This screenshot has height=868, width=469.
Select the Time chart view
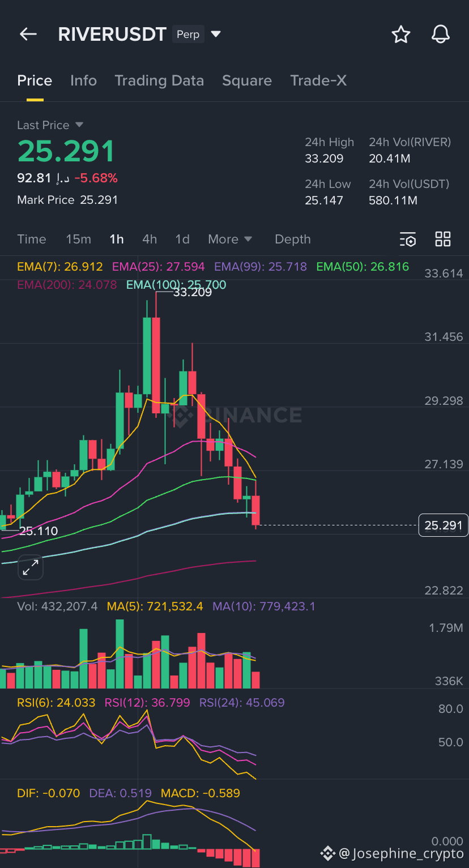(x=32, y=239)
